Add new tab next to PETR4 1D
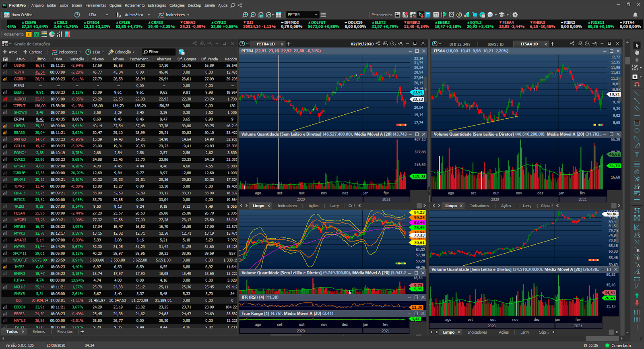 (289, 44)
